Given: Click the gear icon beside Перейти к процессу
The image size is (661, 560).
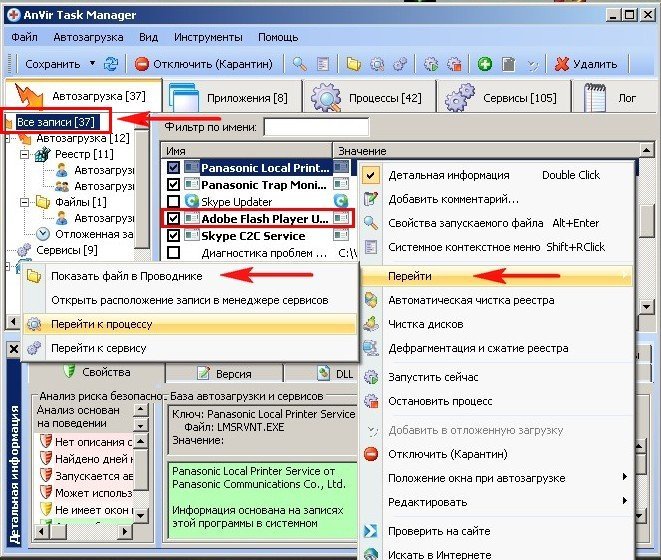Looking at the screenshot, I should pos(34,324).
